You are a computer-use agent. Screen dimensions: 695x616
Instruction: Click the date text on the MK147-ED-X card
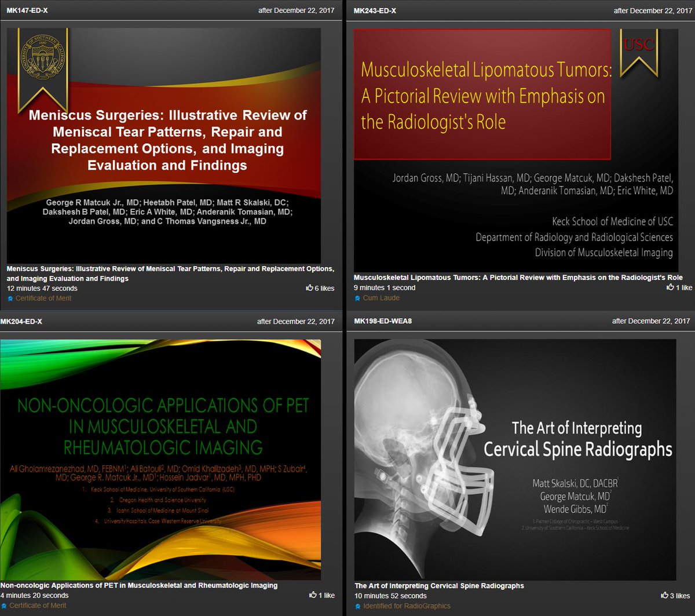296,10
